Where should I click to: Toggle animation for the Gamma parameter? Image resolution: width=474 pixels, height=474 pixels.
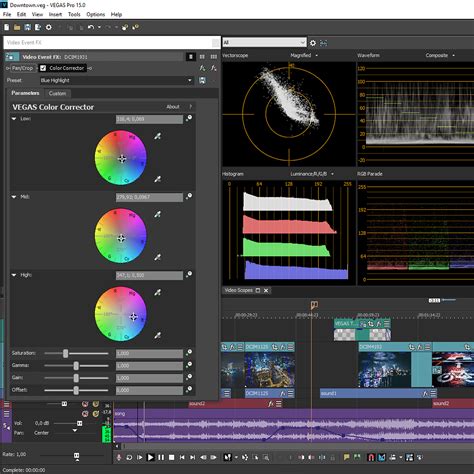[x=189, y=365]
